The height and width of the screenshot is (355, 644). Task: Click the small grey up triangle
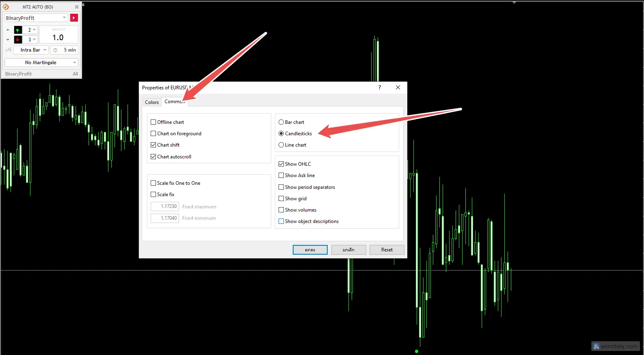point(8,30)
